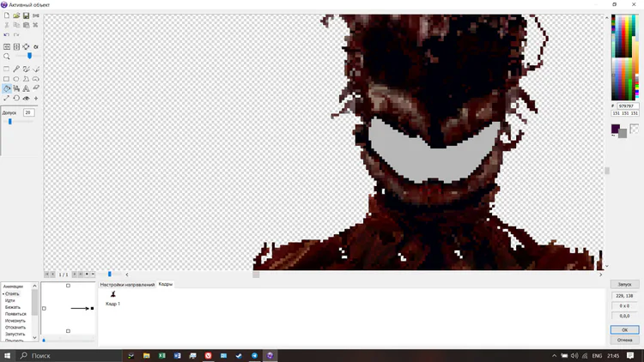Viewport: 644px width, 362px height.
Task: Pick the rectangle shape tool
Action: [x=7, y=79]
